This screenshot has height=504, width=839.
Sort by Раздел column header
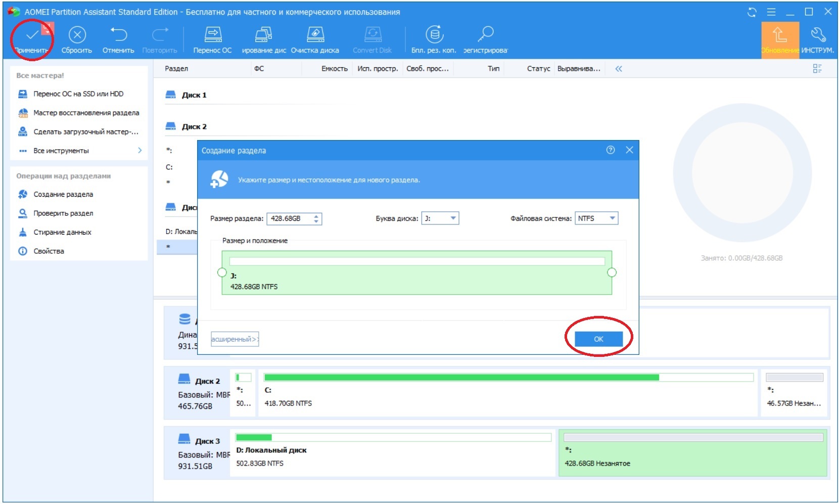(x=176, y=69)
